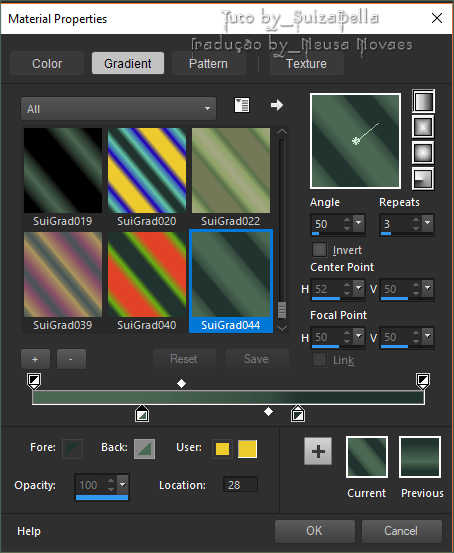Screen dimensions: 454x553
Task: Select the Sunburst gradient style icon
Action: (423, 153)
